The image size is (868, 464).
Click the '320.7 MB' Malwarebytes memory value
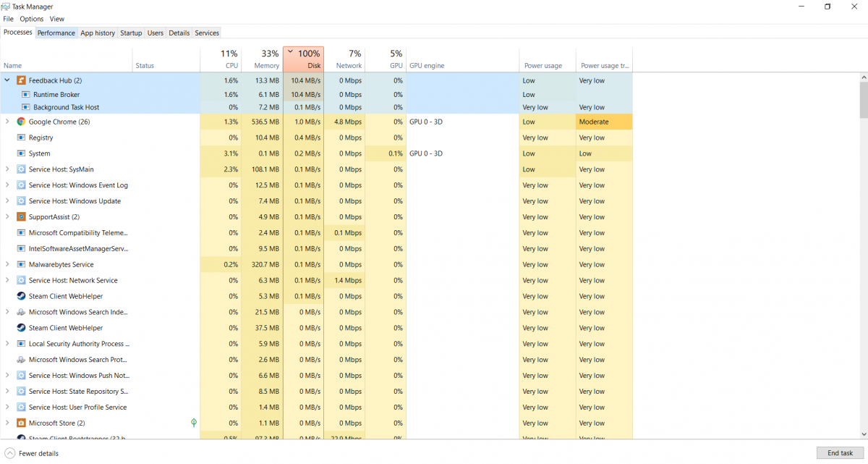(265, 264)
